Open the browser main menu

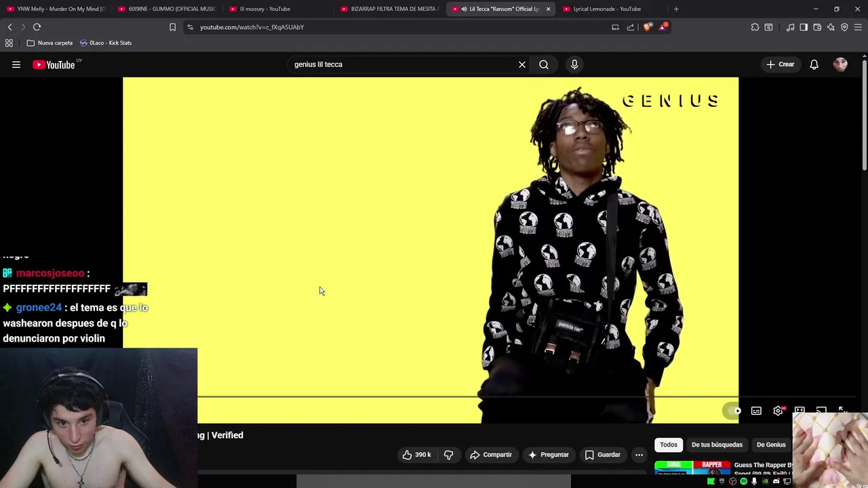(x=858, y=27)
